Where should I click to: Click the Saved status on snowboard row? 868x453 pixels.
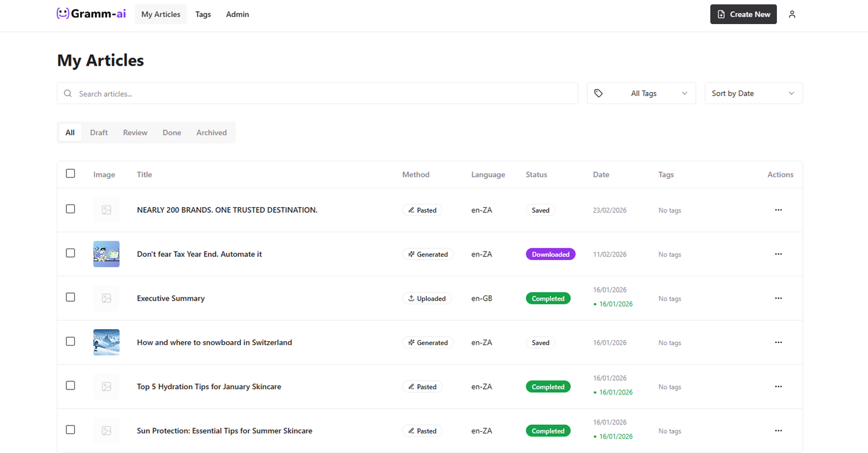coord(541,343)
